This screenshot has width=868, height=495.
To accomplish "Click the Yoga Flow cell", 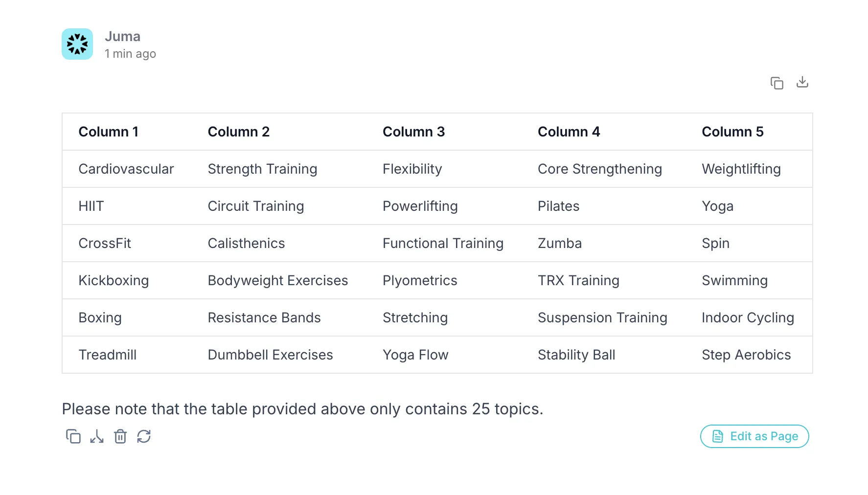I will tap(415, 355).
